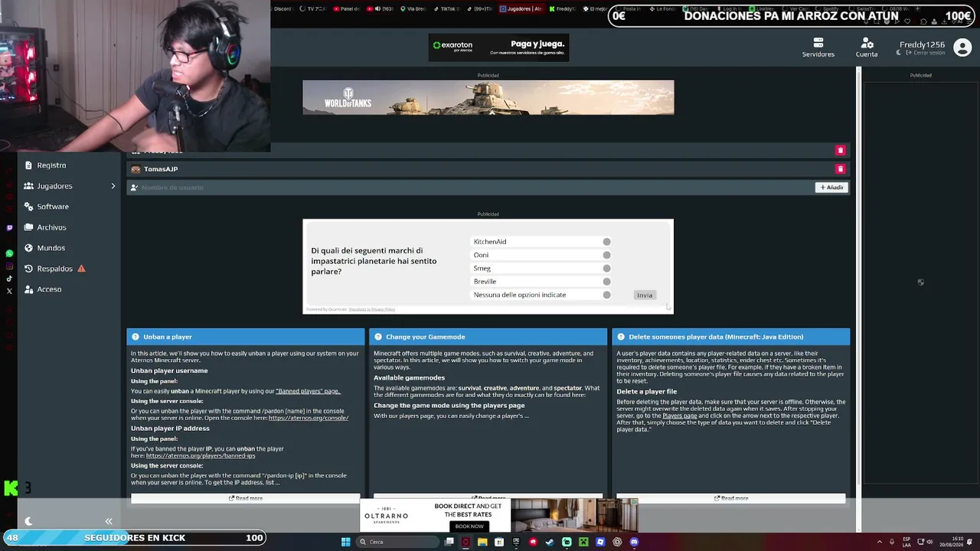Click the Windows taskbar search box

396,542
